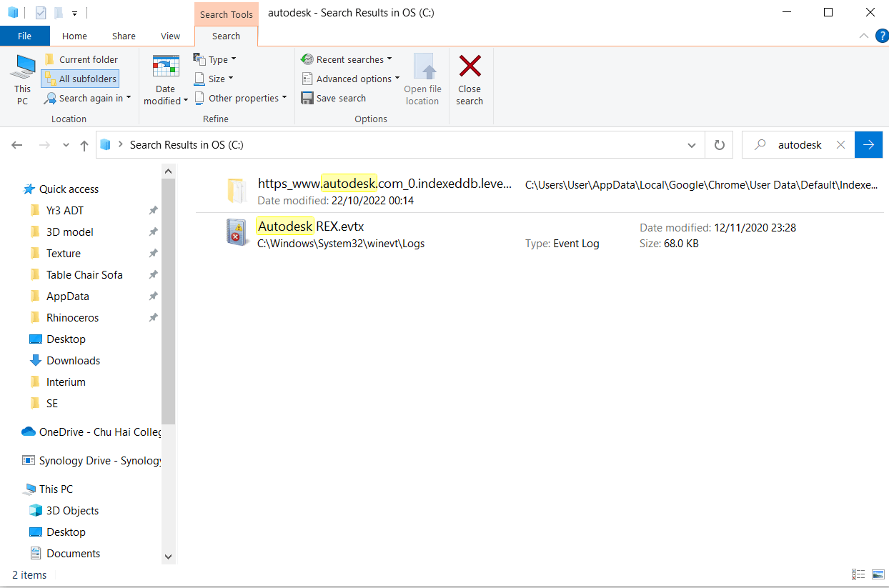Click the Autodesk REX event log icon
889x588 pixels.
237,233
